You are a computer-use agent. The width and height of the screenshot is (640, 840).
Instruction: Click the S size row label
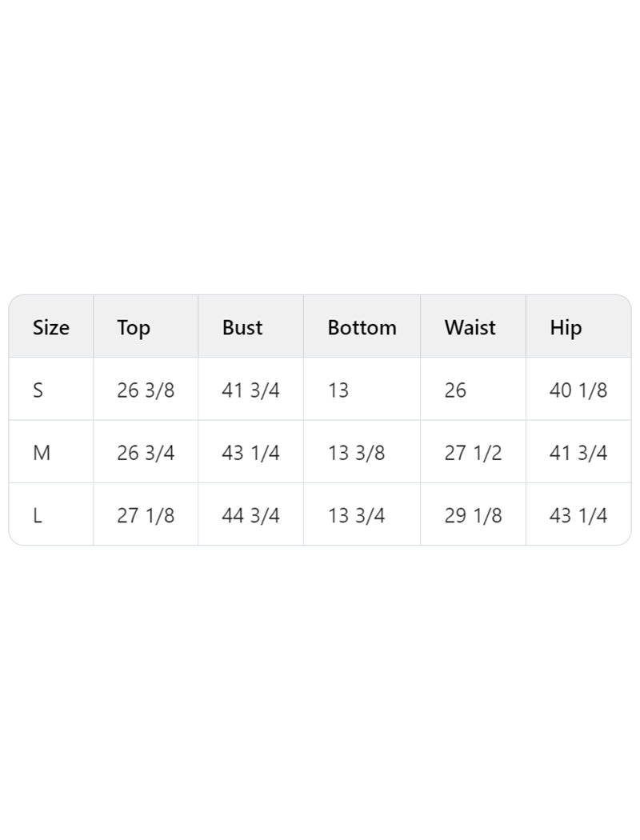[38, 390]
